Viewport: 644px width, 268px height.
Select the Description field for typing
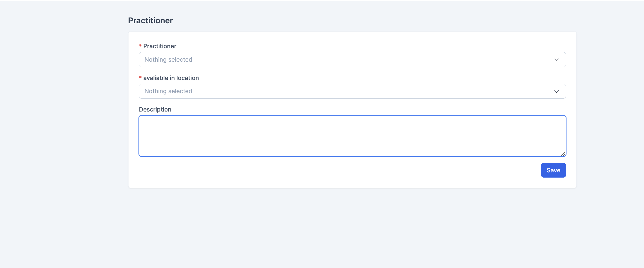tap(302, 136)
